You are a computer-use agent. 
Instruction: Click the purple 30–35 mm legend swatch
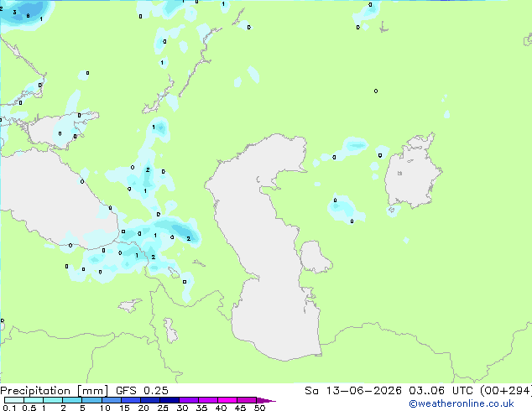click(x=189, y=400)
